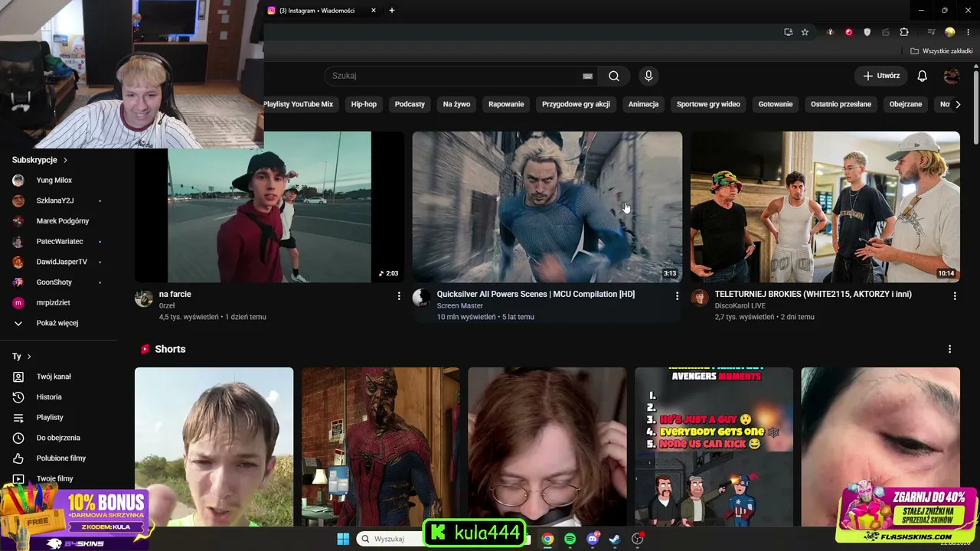Switch to Chrome in the taskbar
This screenshot has height=551, width=980.
pos(547,539)
